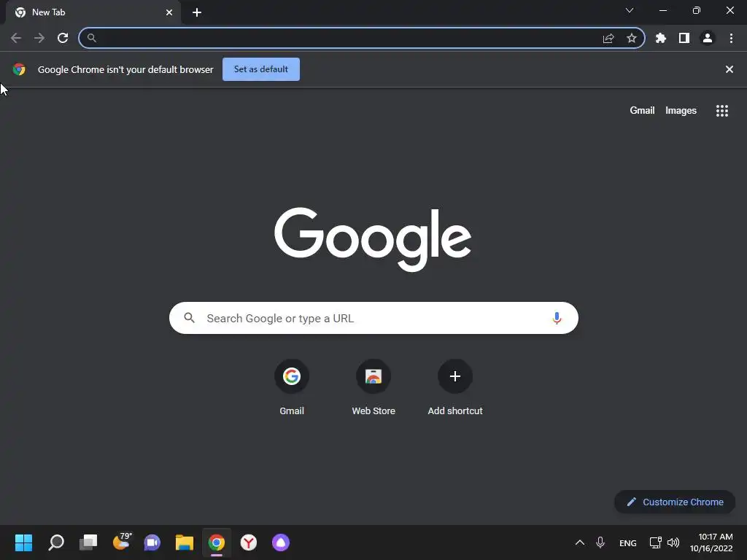Viewport: 747px width, 560px height.
Task: Open the Images link
Action: point(681,111)
